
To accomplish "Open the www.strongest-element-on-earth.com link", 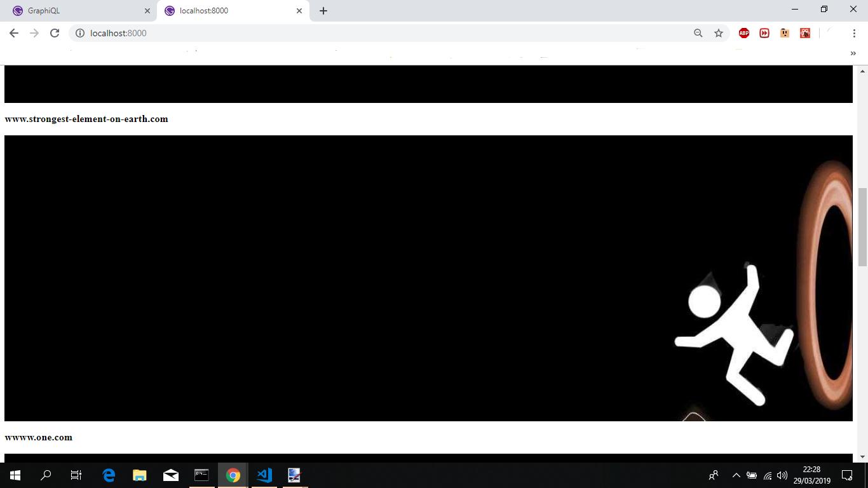I will [x=86, y=119].
